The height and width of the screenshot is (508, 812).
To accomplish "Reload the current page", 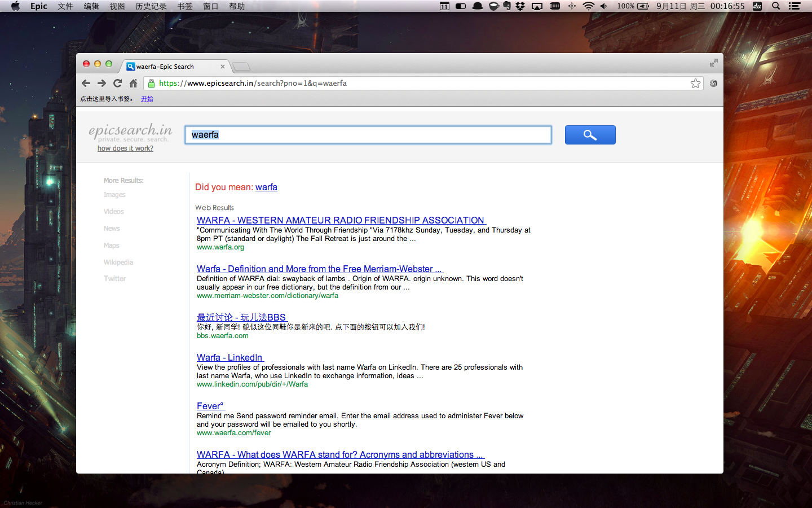I will coord(117,83).
